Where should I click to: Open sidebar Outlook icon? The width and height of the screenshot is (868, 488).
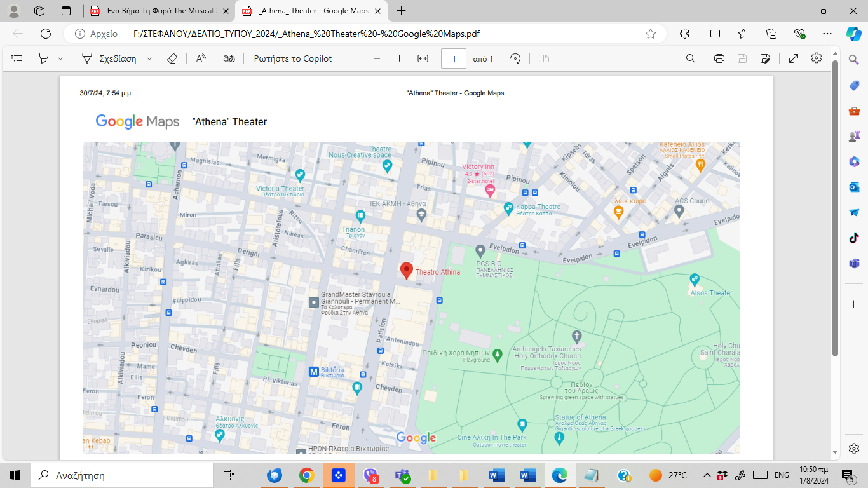(854, 187)
